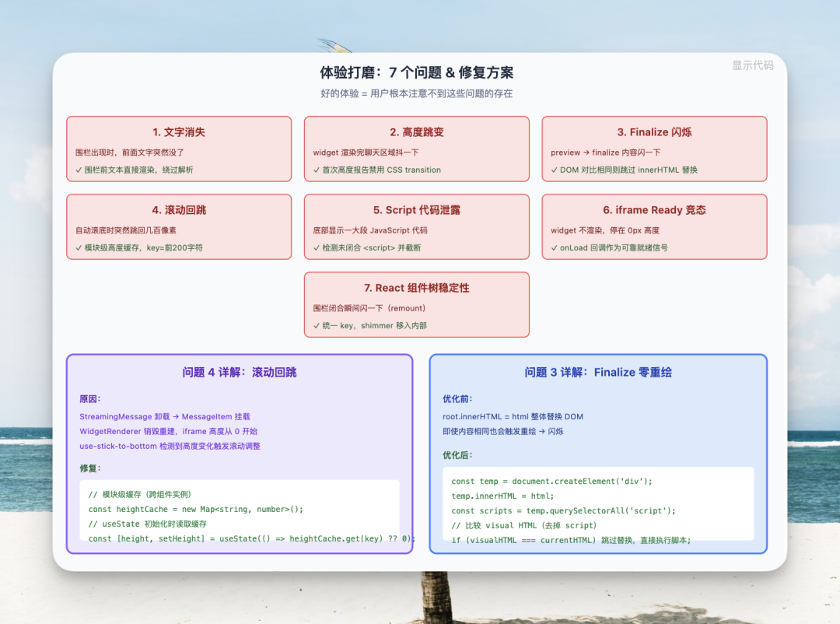Select the 1. 文字消失 card
The image size is (840, 624).
tap(179, 149)
